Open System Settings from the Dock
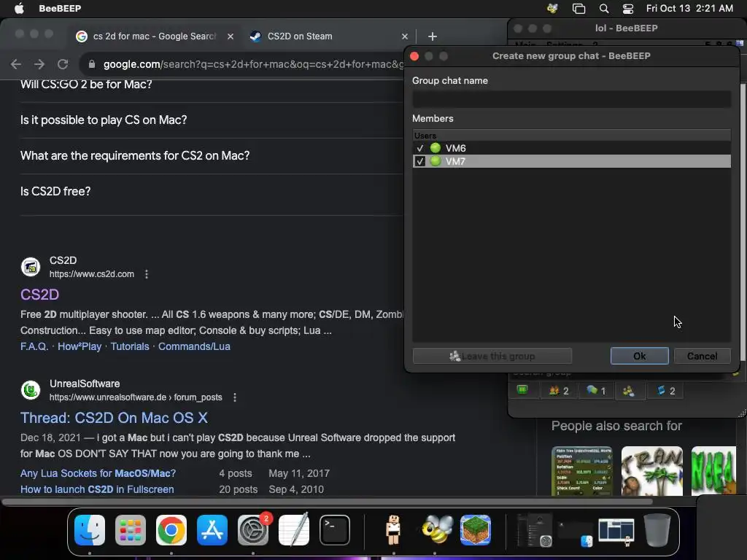The height and width of the screenshot is (560, 747). tap(253, 530)
